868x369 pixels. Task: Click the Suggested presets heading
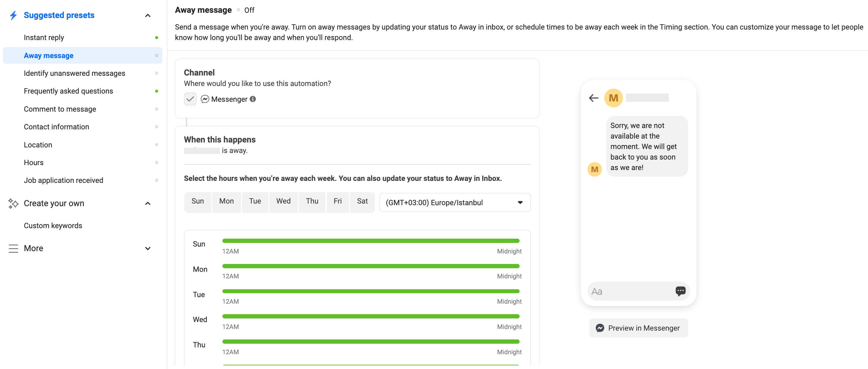pyautogui.click(x=59, y=15)
